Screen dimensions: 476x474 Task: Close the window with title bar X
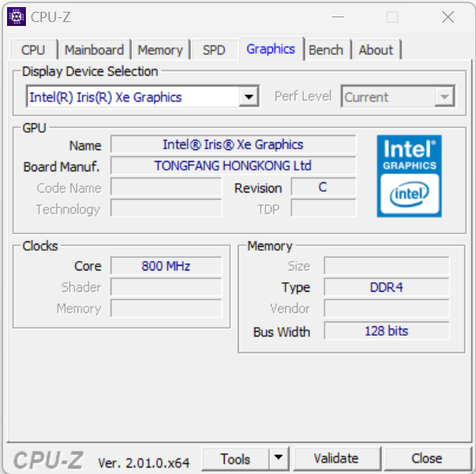click(448, 17)
